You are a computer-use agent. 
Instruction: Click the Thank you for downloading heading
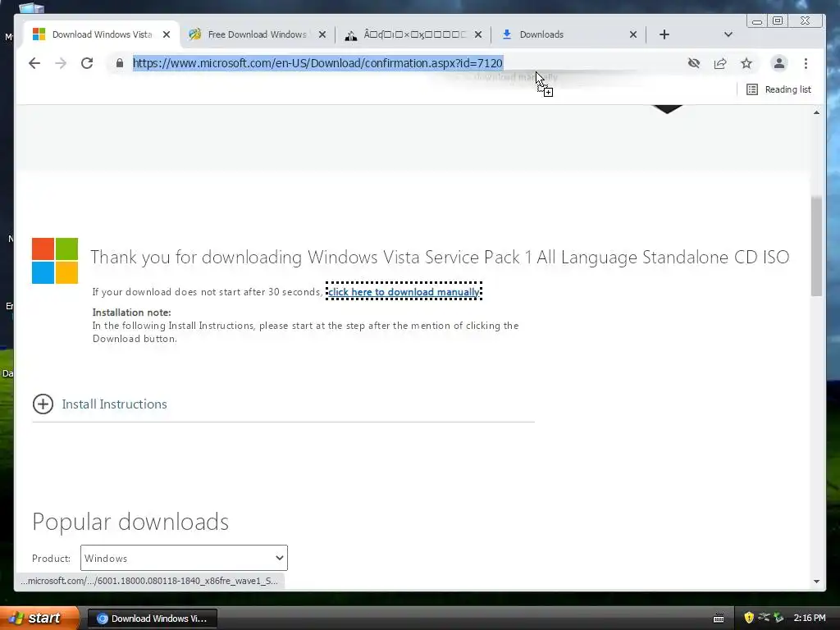(440, 257)
